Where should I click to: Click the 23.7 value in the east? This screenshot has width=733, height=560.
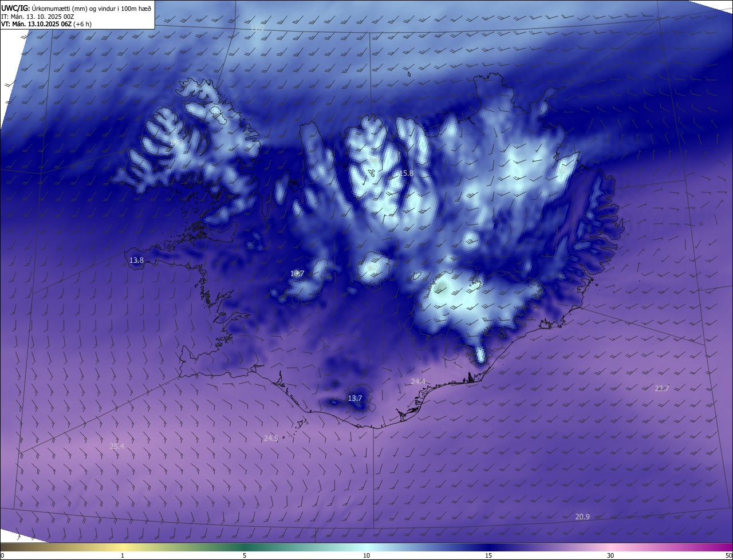(661, 388)
